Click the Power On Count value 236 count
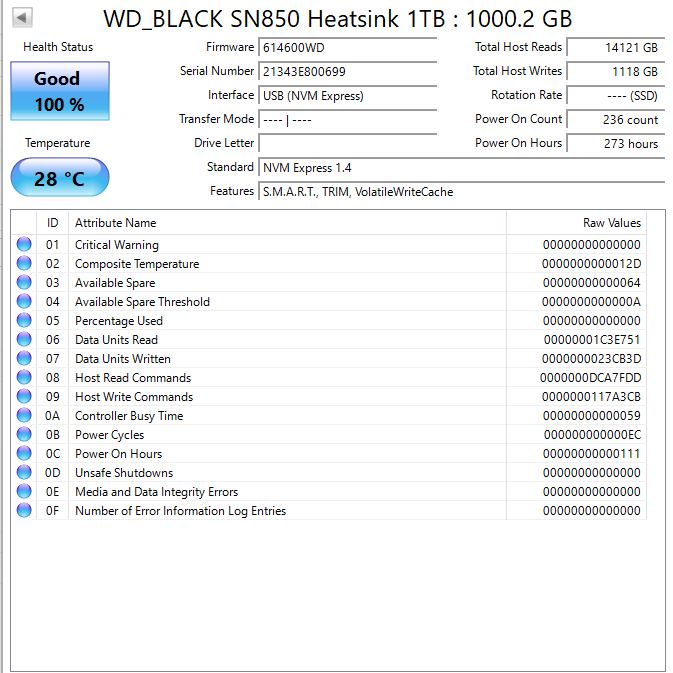The height and width of the screenshot is (673, 673). 616,119
